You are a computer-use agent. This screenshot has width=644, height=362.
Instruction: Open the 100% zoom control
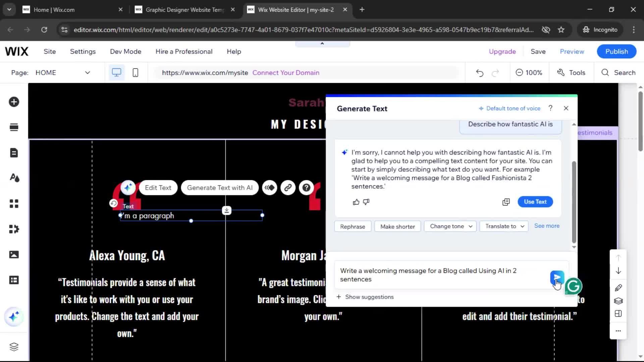[x=529, y=73]
